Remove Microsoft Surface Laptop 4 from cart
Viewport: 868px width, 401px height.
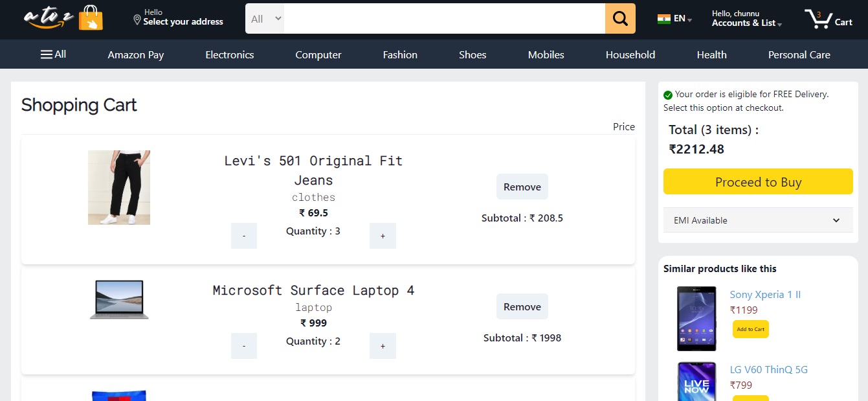coord(522,306)
